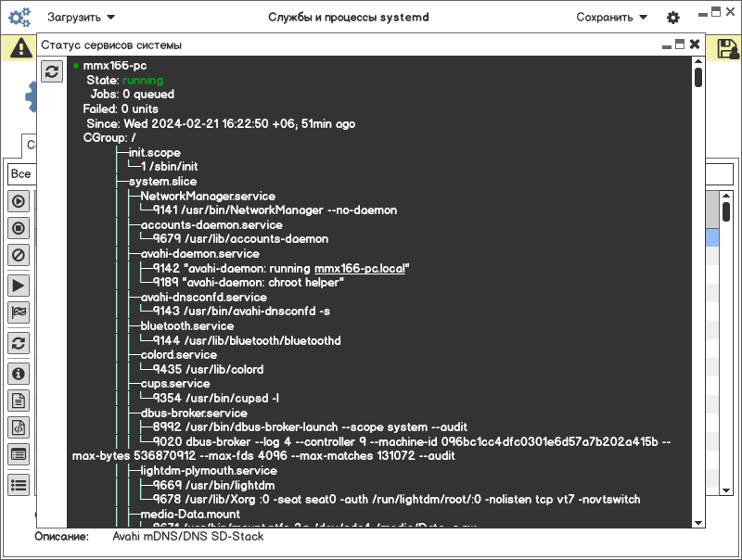The image size is (742, 560).
Task: Click the '1 /sbin/init' process line
Action: 170,167
